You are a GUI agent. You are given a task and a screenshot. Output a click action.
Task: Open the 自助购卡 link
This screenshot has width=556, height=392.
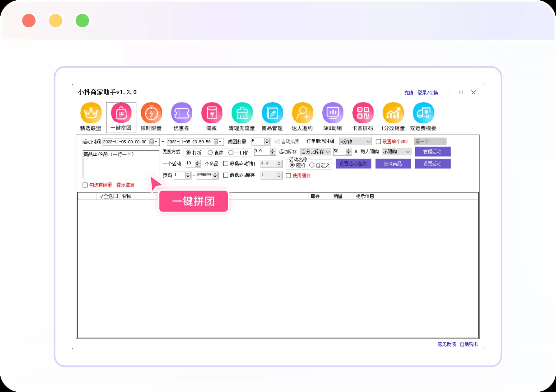click(x=469, y=344)
